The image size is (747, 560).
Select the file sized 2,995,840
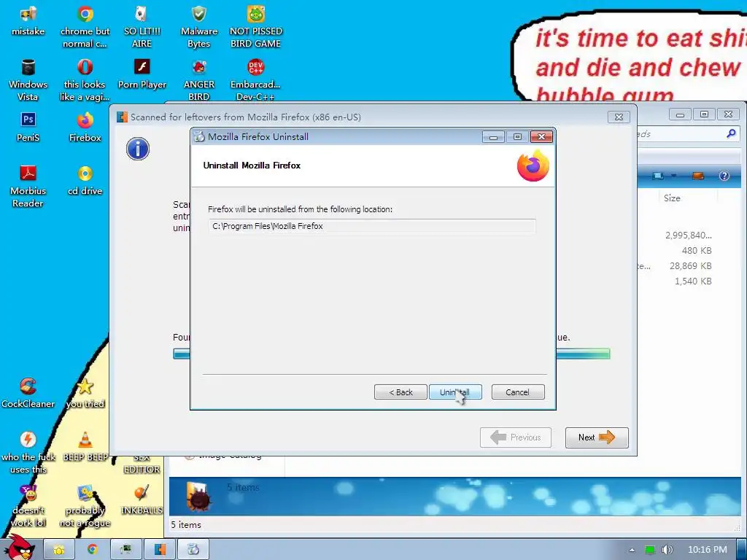(689, 236)
